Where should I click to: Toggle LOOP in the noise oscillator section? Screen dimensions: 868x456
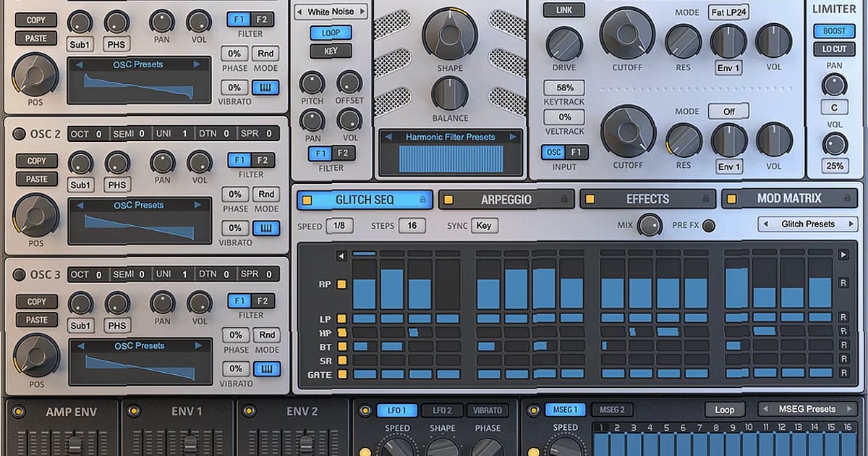331,33
